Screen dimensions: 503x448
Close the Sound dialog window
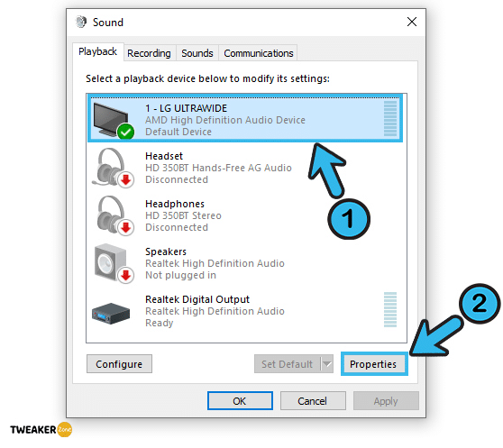(x=412, y=22)
